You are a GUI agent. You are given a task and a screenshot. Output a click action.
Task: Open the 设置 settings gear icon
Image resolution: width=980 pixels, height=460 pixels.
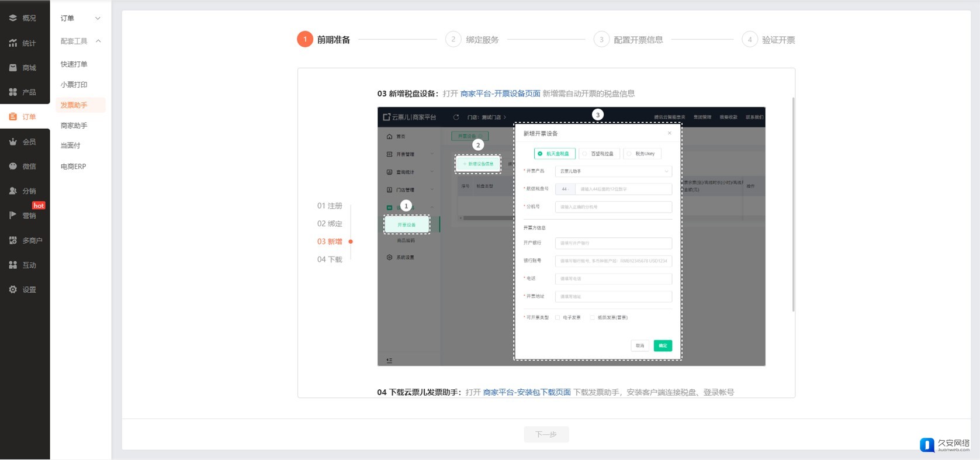(13, 290)
